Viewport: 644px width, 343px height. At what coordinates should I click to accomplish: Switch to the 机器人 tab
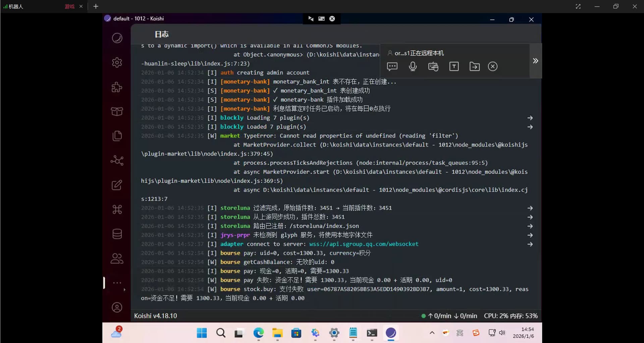point(16,6)
